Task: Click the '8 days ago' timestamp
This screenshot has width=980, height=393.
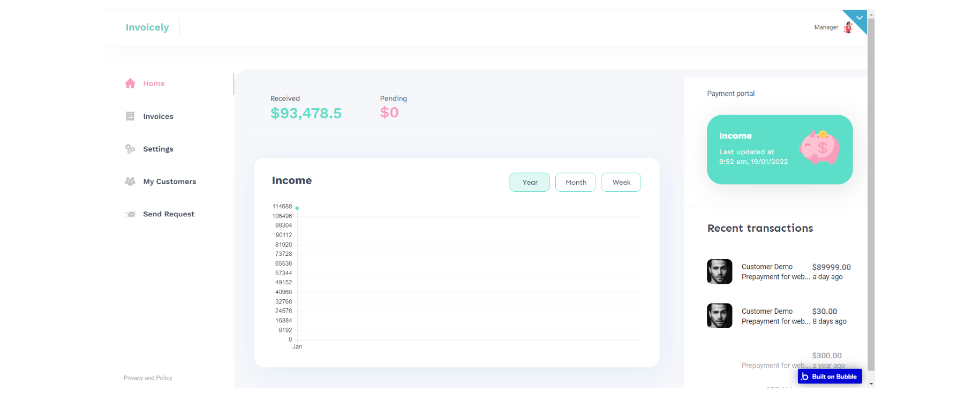Action: click(x=830, y=321)
